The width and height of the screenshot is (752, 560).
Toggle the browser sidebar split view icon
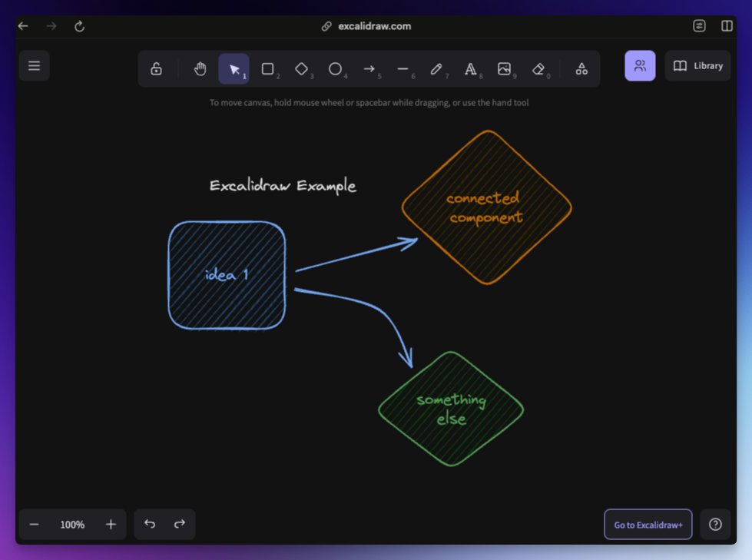click(x=727, y=26)
